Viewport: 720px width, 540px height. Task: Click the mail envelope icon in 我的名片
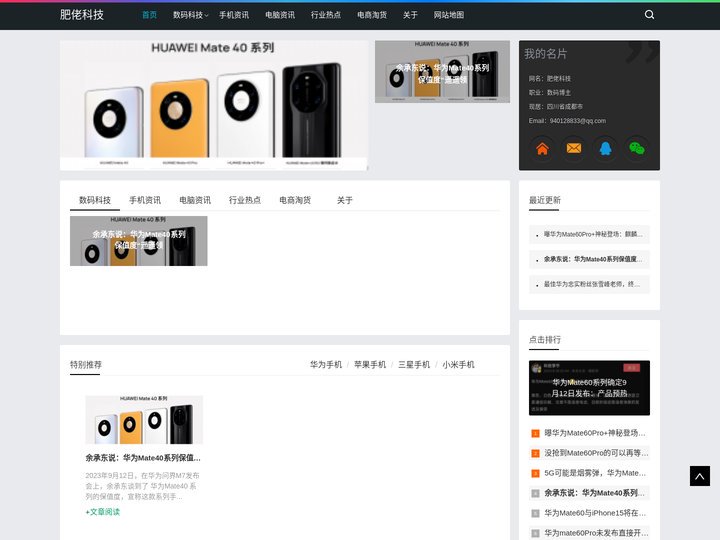coord(574,148)
